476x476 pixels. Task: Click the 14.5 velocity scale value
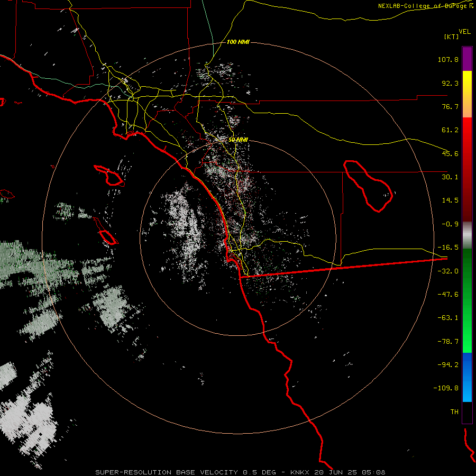point(450,200)
